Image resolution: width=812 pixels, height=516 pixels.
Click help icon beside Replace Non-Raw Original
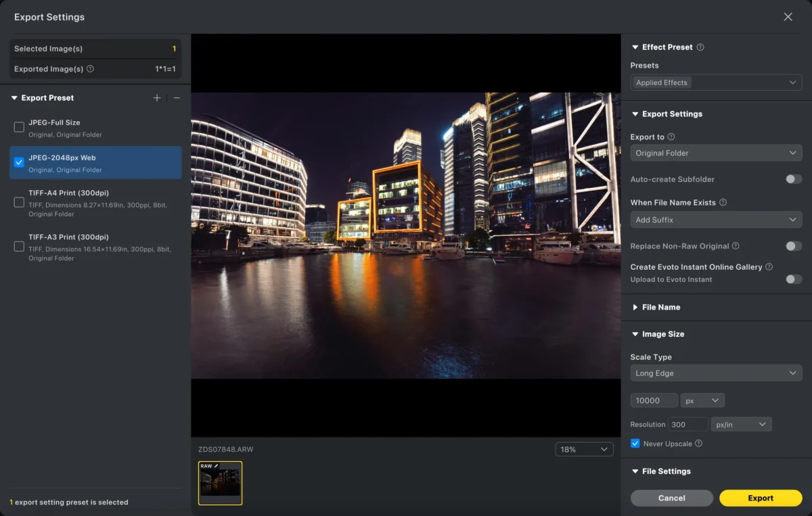pos(736,246)
